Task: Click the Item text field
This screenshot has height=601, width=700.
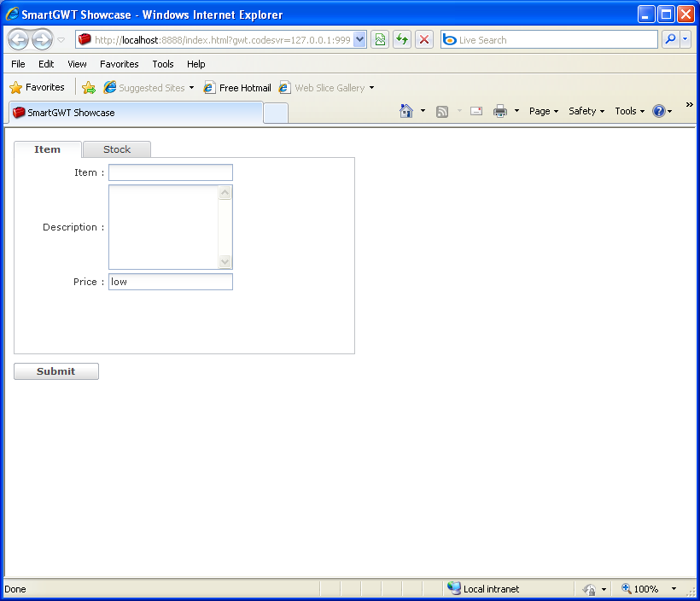Action: [171, 172]
